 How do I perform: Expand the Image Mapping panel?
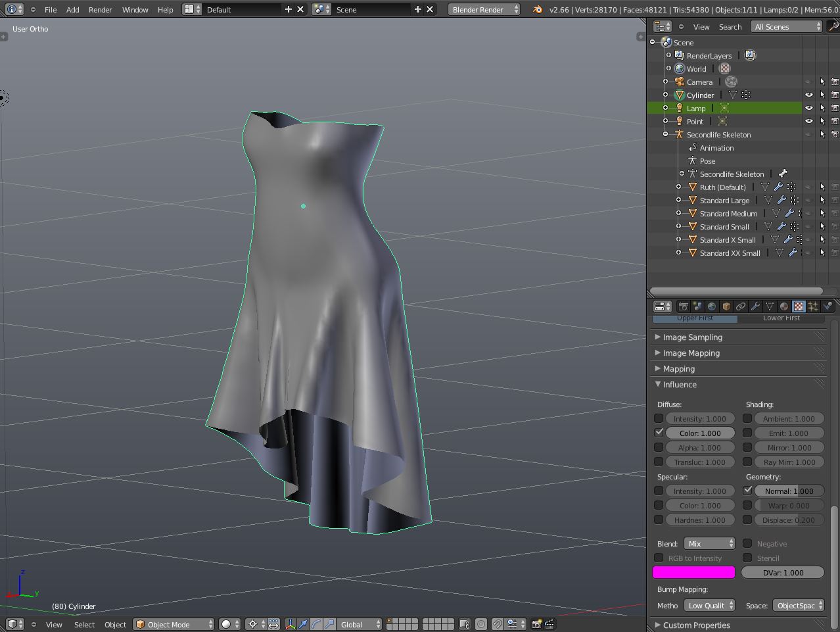click(691, 353)
